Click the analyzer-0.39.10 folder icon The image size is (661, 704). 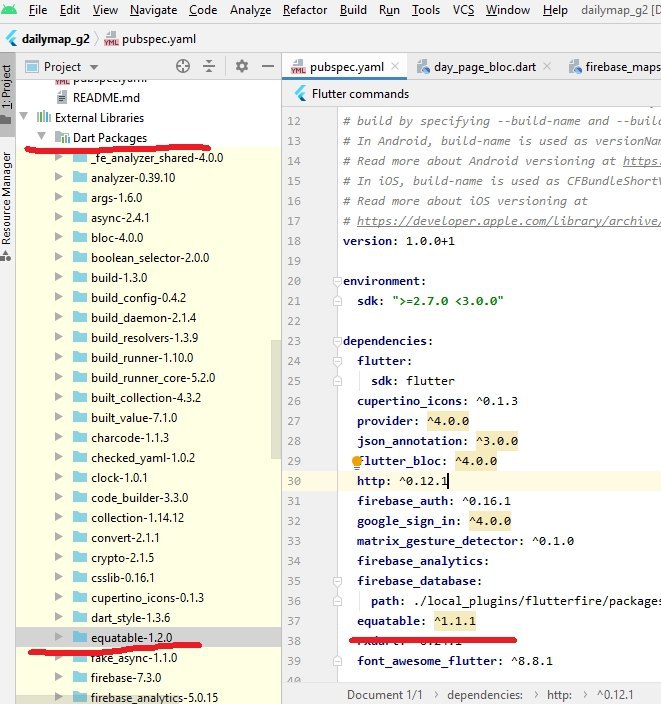[x=80, y=177]
